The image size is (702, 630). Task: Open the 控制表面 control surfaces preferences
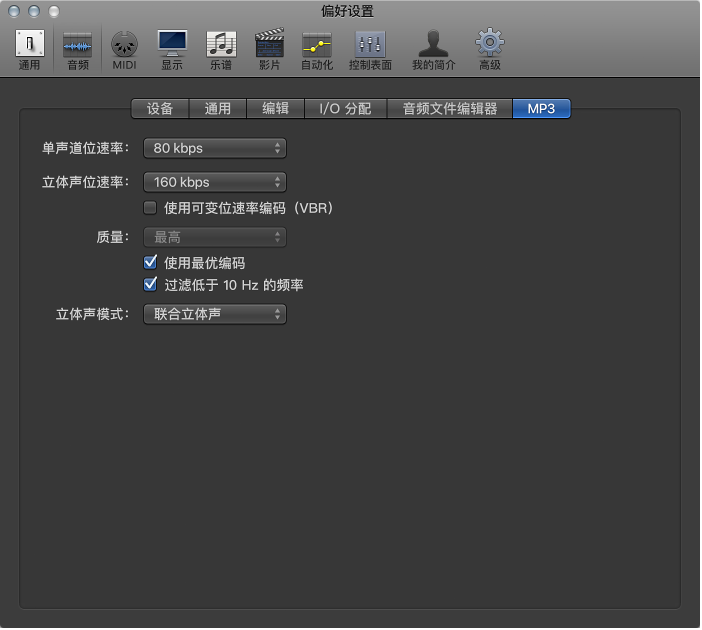pyautogui.click(x=370, y=51)
